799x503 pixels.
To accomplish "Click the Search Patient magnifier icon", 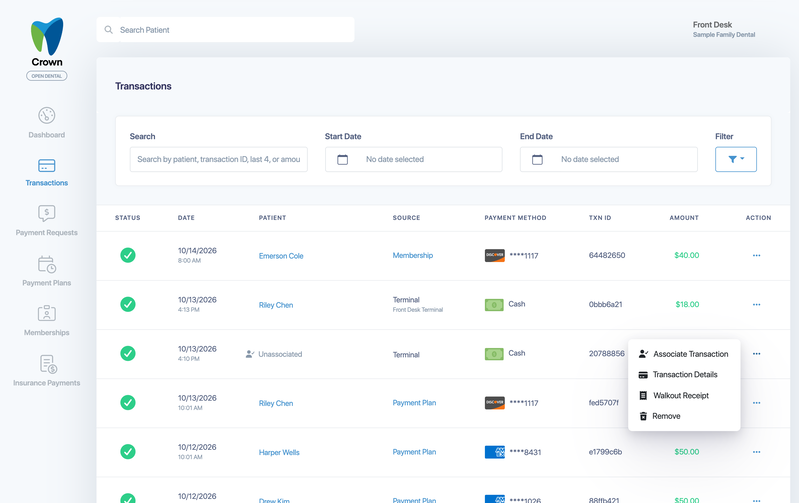I will tap(109, 30).
